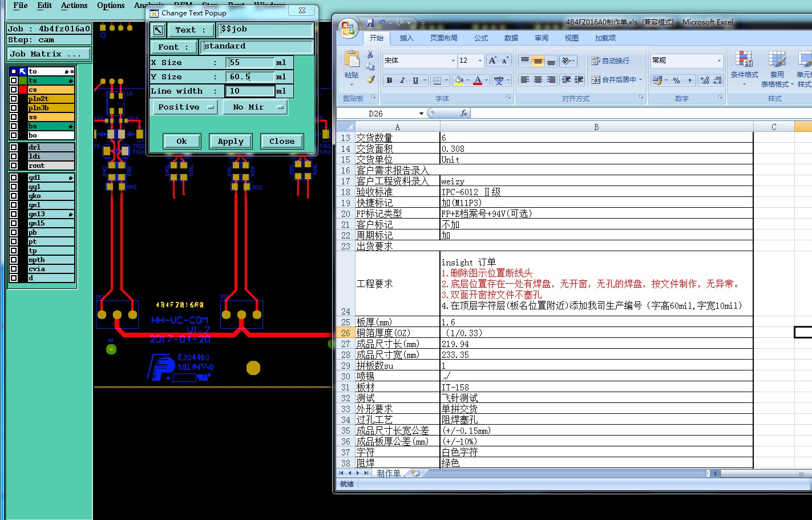Toggle checkbox for layer ts
812x520 pixels.
coord(14,80)
